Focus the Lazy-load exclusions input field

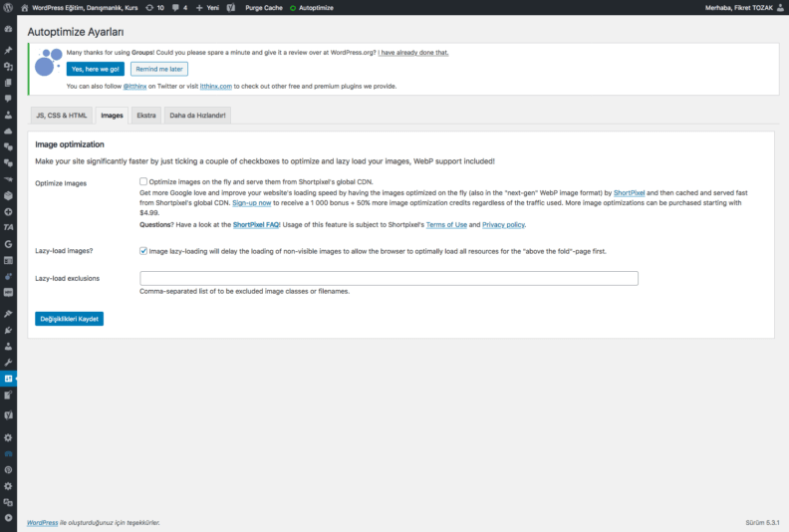coord(389,278)
